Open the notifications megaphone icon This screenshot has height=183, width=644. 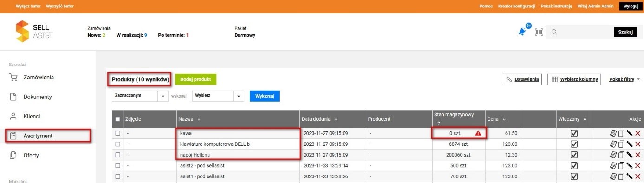point(522,32)
